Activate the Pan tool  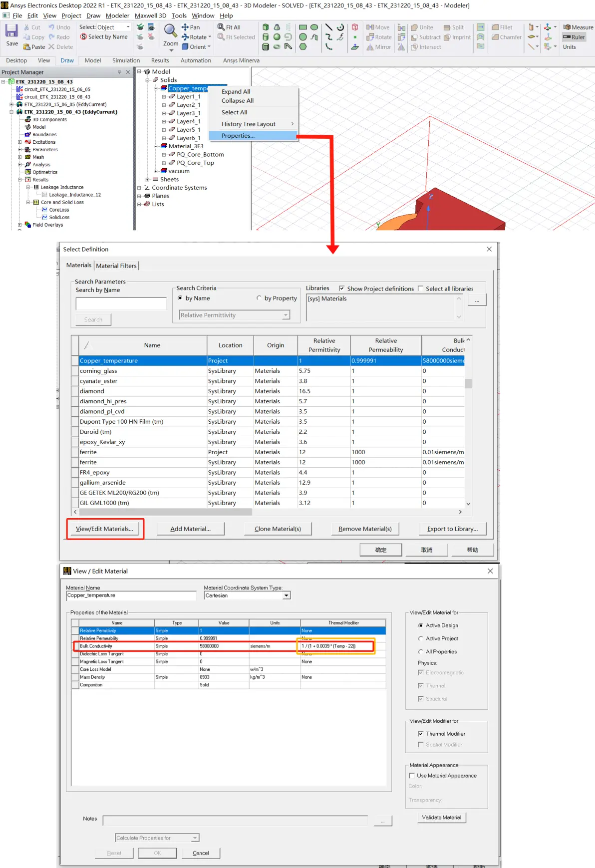coord(190,27)
